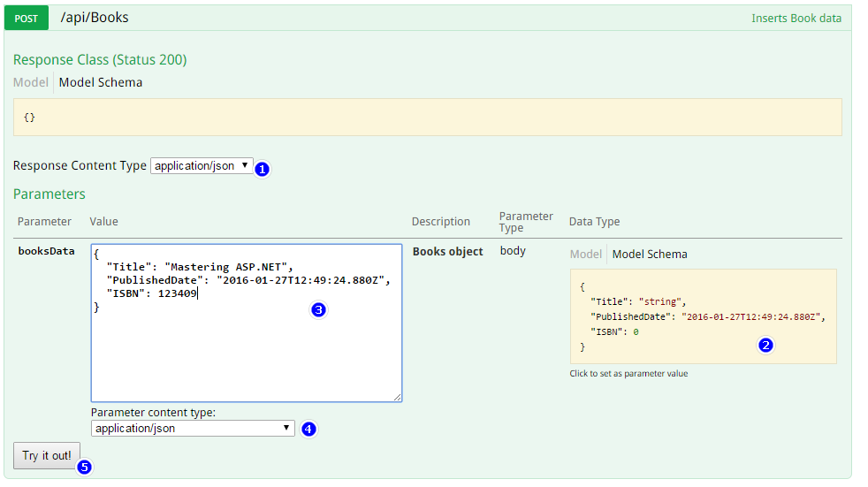Click the text area resize handle
868x487 pixels.
[398, 398]
